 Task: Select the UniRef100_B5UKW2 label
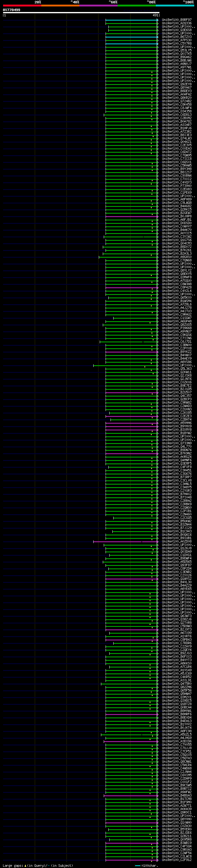click(176, 521)
